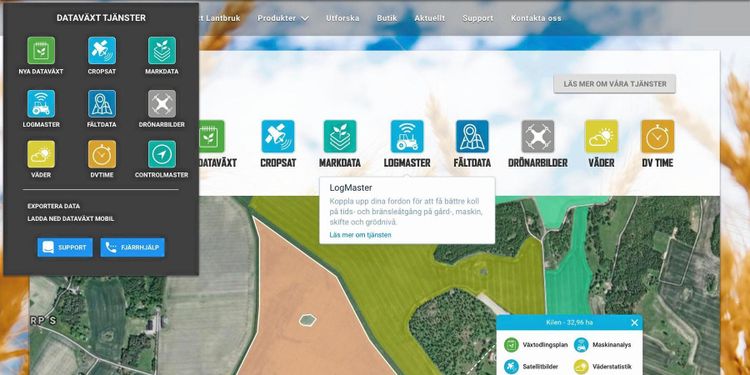Click the Fjärrhjälp button
The height and width of the screenshot is (375, 750).
(132, 247)
